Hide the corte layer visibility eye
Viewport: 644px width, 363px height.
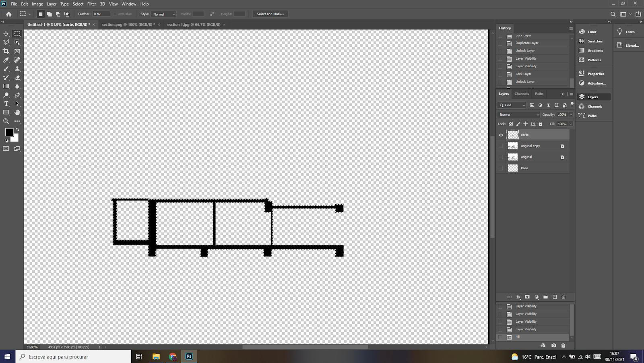point(501,135)
